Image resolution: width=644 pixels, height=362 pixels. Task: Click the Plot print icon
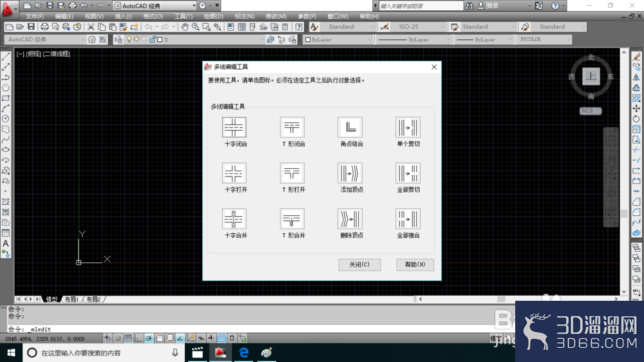44,26
